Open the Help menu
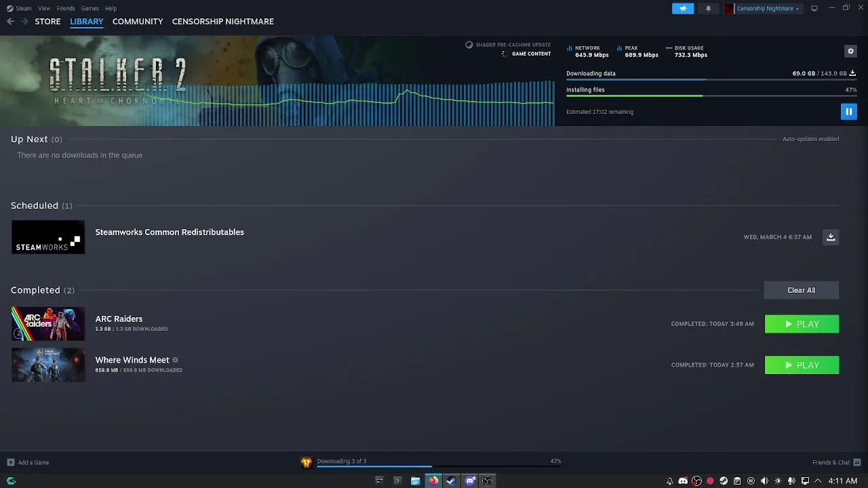Screen dimensions: 868x488 111,8
